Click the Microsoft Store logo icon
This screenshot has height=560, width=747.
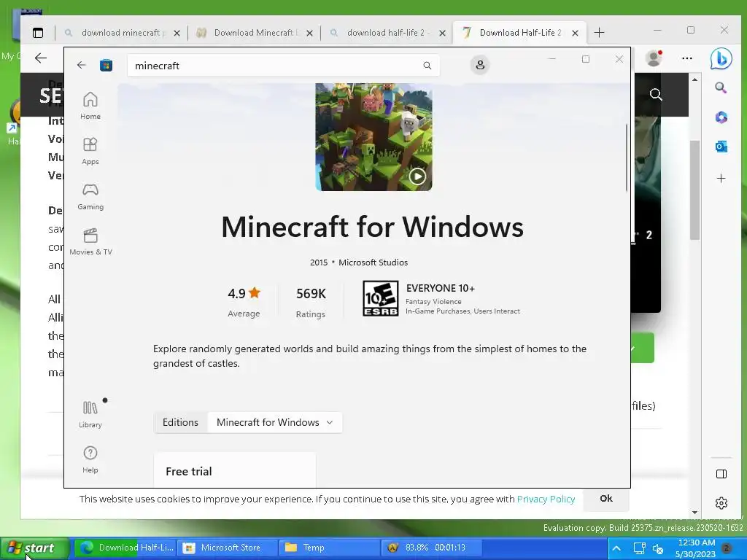coord(106,65)
